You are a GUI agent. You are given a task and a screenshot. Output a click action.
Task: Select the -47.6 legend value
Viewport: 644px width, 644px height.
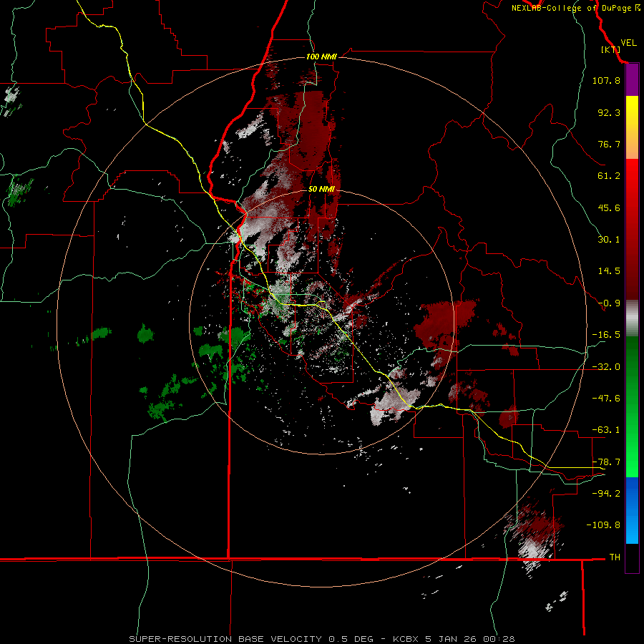[x=606, y=399]
